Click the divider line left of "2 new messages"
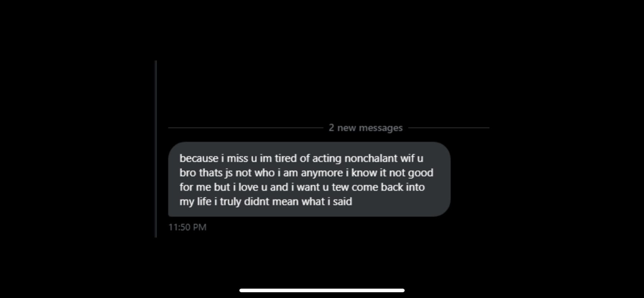This screenshot has width=644, height=298. [245, 128]
